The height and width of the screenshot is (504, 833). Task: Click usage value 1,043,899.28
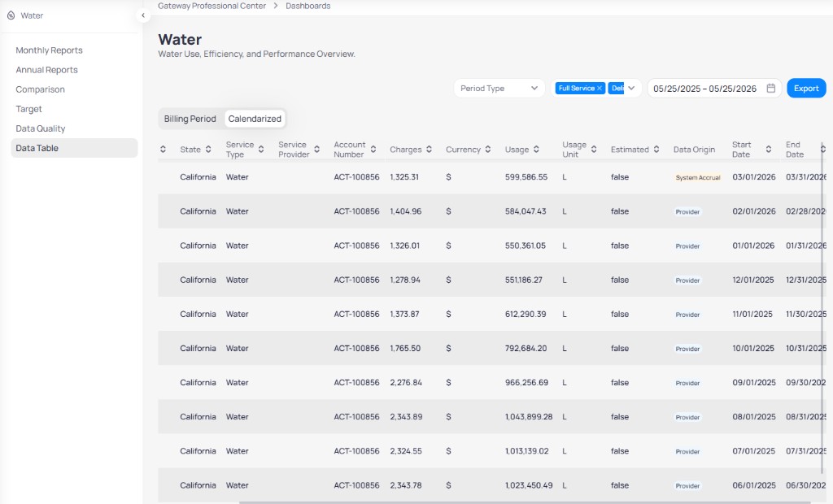click(529, 416)
